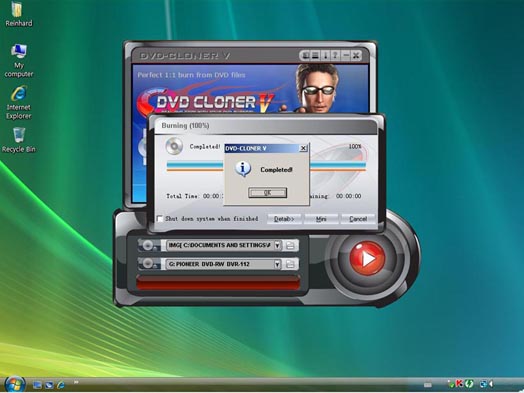The image size is (524, 393).
Task: Enable 'Shut down system when finished' checkbox
Action: 160,219
